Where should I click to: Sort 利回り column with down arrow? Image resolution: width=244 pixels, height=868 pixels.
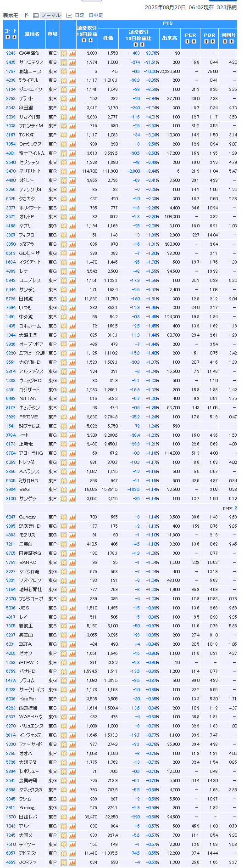point(232,41)
